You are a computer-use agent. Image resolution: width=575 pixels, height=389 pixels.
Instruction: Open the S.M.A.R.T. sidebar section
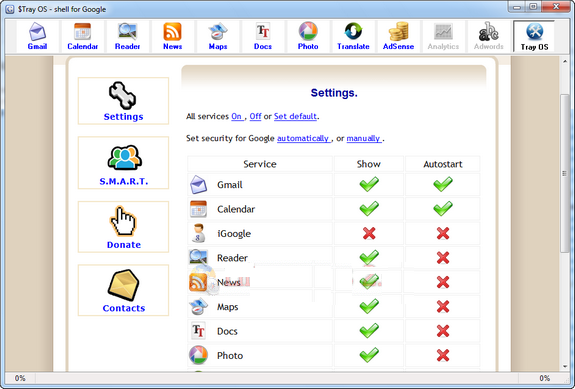[x=123, y=163]
